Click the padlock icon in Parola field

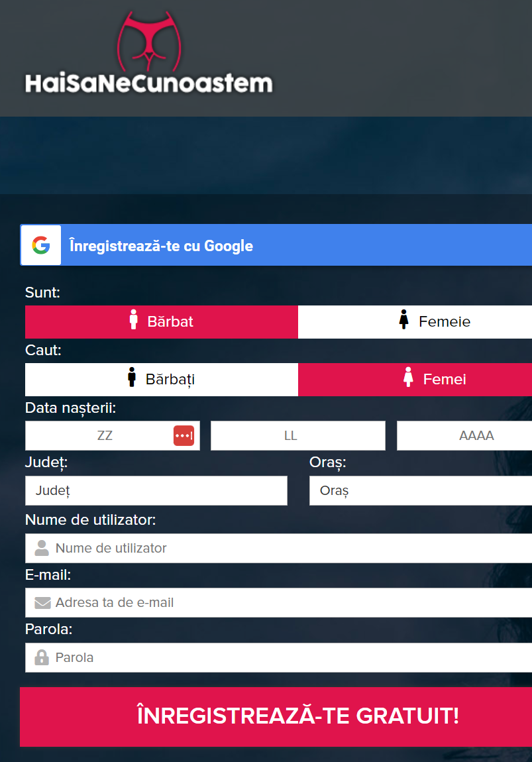(42, 657)
